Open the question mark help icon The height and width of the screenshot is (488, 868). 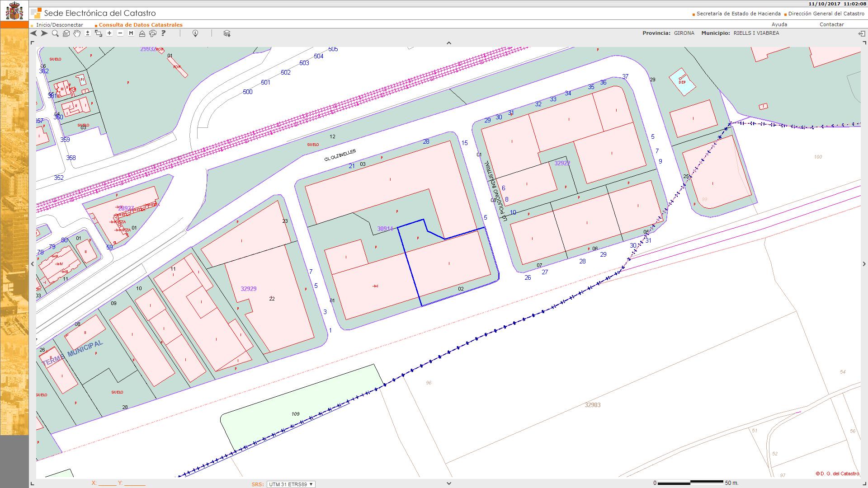(164, 33)
